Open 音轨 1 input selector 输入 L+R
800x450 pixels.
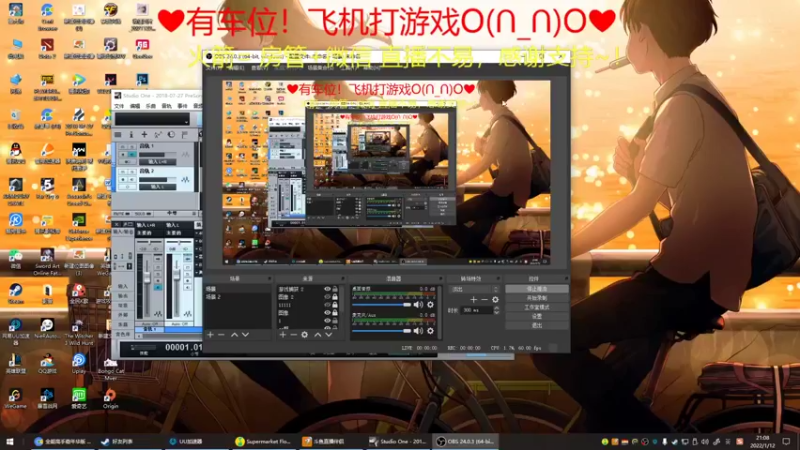coord(158,162)
